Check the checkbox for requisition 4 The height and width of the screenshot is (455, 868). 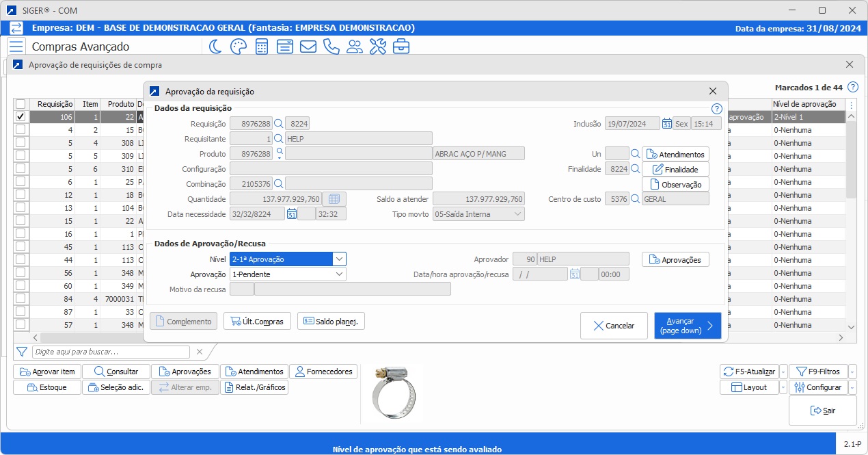click(x=20, y=129)
